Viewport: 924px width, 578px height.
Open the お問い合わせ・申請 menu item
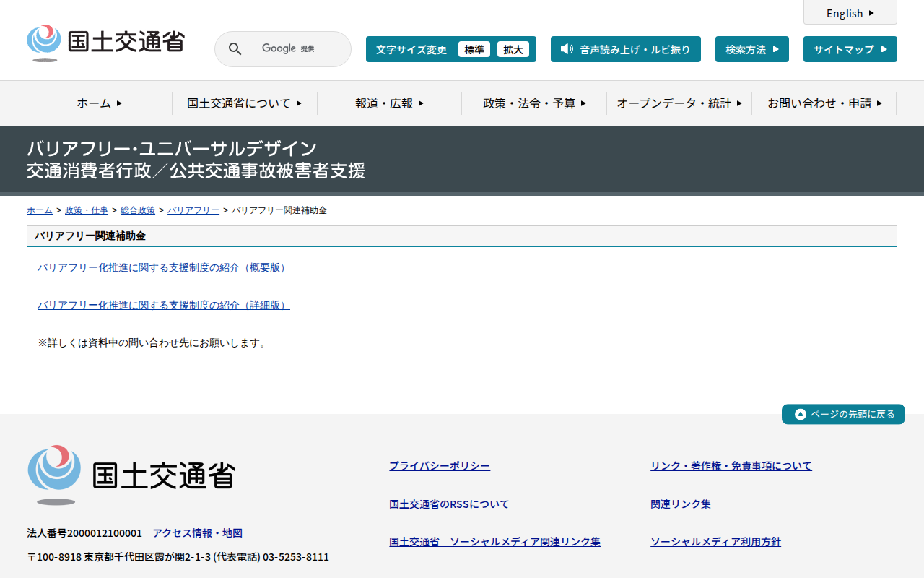(x=824, y=103)
